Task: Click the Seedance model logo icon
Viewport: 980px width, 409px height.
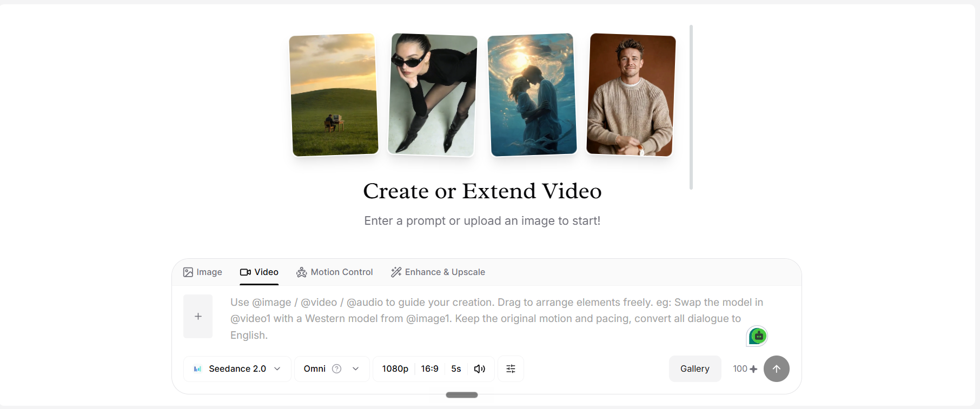Action: click(x=197, y=369)
